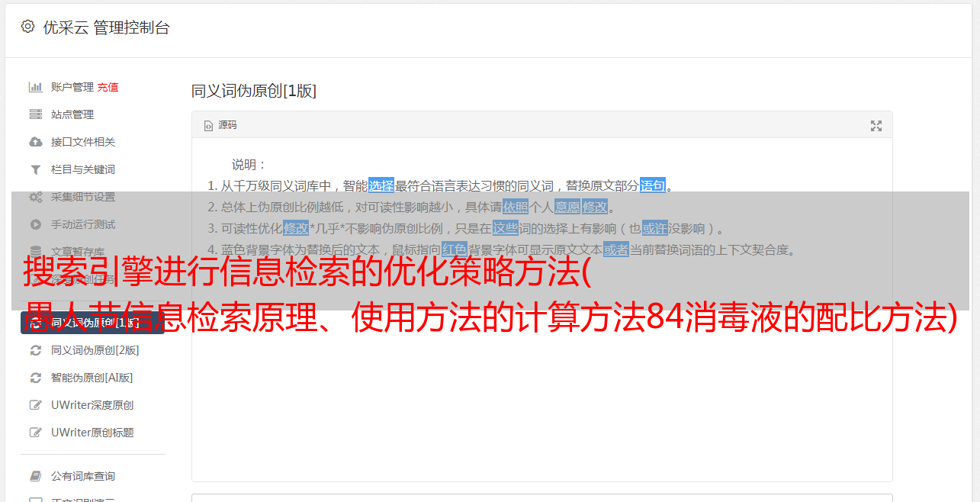Click the 手动运行测试 play icon
The height and width of the screenshot is (502, 980).
(x=35, y=224)
